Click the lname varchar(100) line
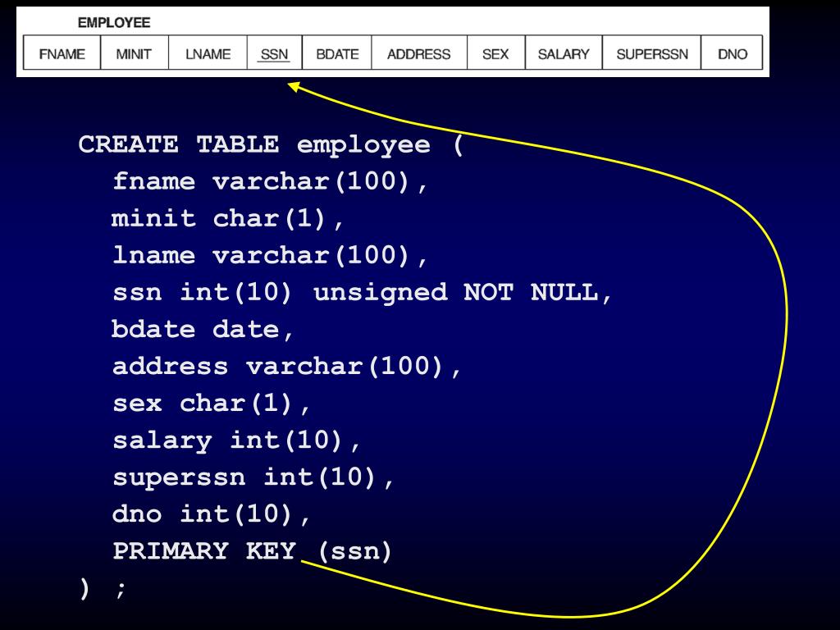Viewport: 840px width, 630px height. (270, 255)
